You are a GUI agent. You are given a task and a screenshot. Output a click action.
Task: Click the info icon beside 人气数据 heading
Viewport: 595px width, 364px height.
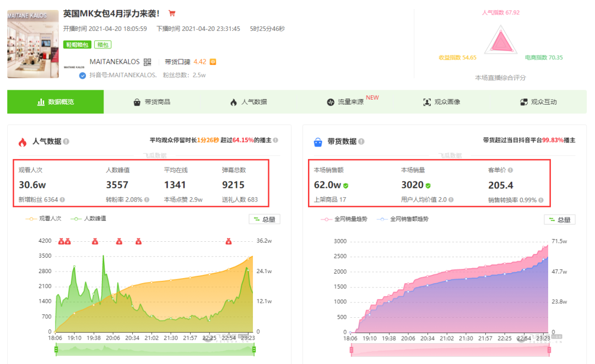pos(66,142)
